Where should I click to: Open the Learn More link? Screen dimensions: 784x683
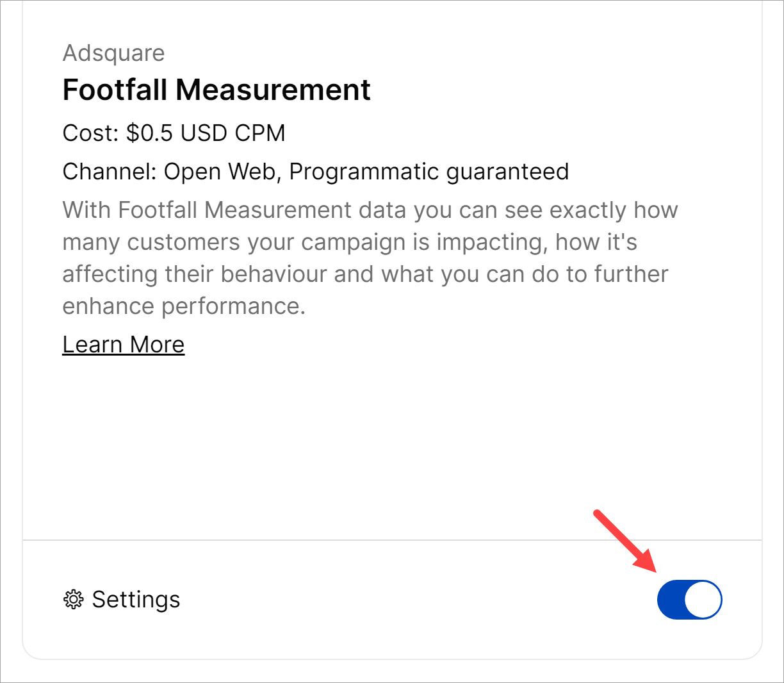pos(124,345)
